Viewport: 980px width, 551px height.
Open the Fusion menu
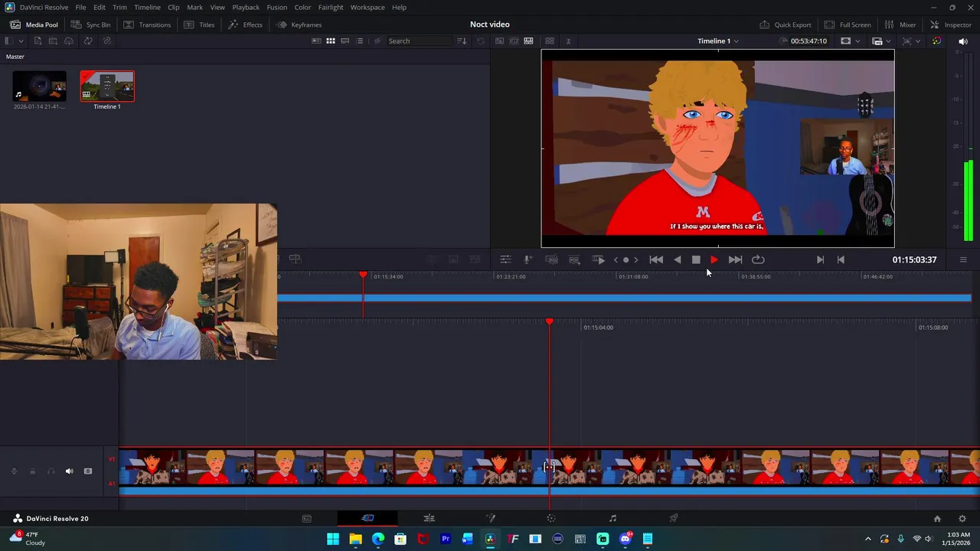[276, 7]
